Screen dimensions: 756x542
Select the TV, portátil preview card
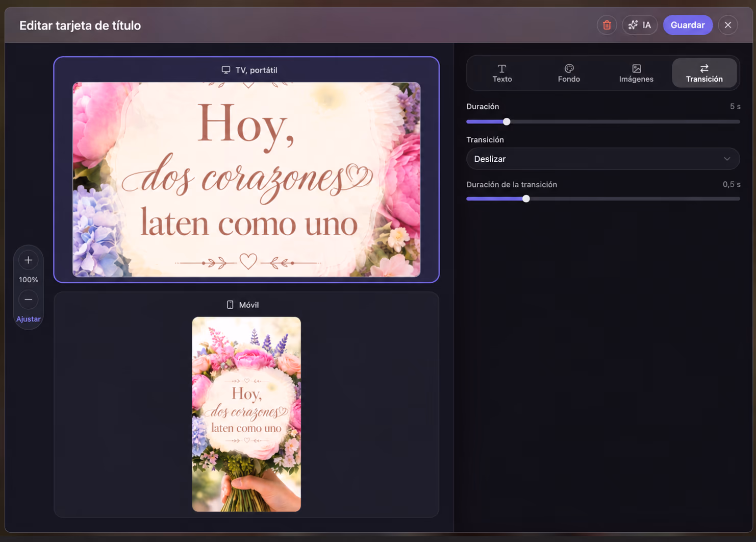246,169
